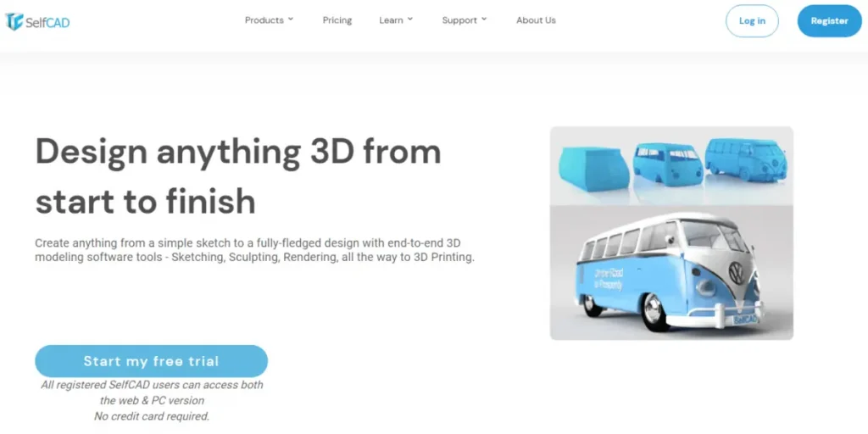Click the SelfCAD cube logo icon
Viewport: 868px width, 434px height.
point(14,21)
